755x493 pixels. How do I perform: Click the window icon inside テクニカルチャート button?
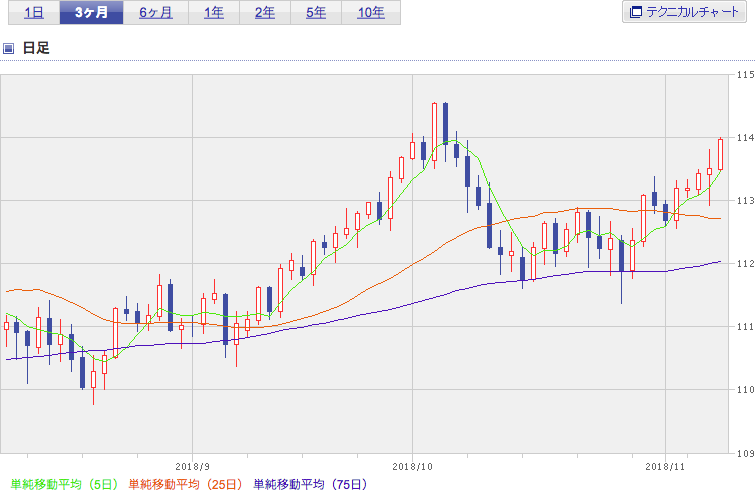[636, 12]
